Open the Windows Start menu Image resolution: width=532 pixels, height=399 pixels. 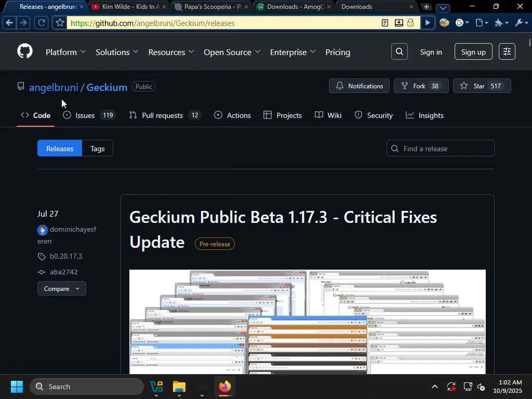click(x=17, y=387)
